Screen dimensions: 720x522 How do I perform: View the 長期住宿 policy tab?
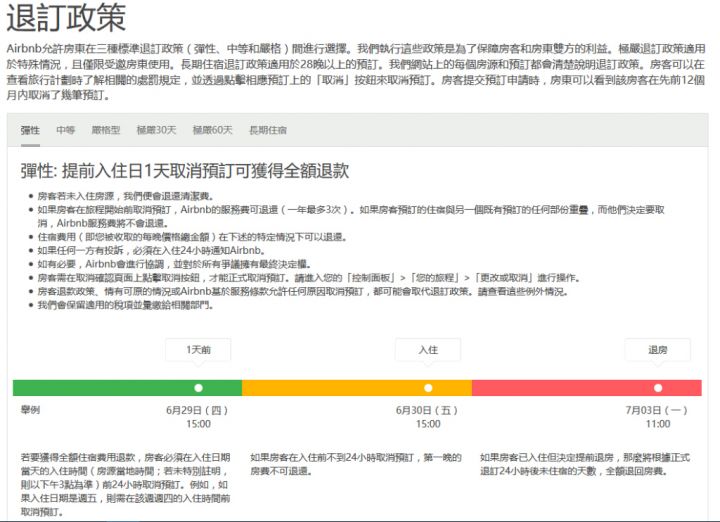[268, 130]
